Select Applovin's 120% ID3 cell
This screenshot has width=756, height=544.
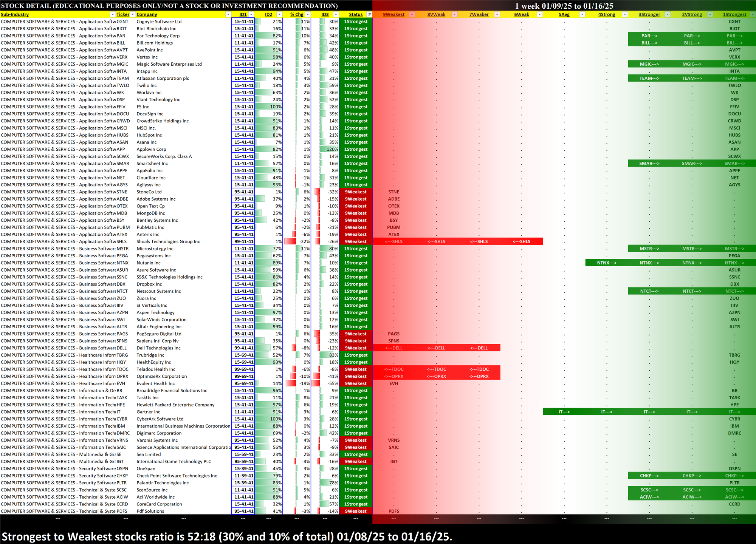(x=329, y=149)
